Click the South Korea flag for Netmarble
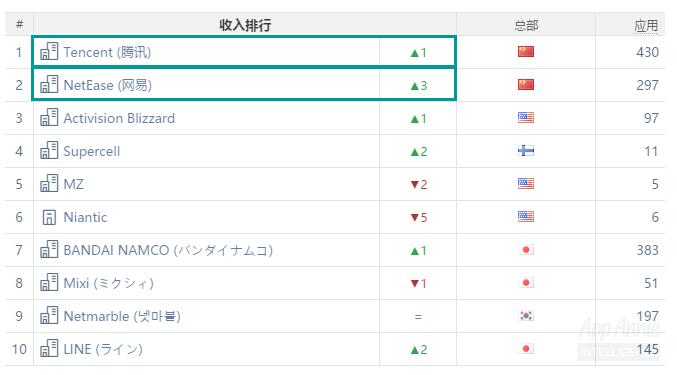Image resolution: width=677 pixels, height=375 pixels. (525, 315)
